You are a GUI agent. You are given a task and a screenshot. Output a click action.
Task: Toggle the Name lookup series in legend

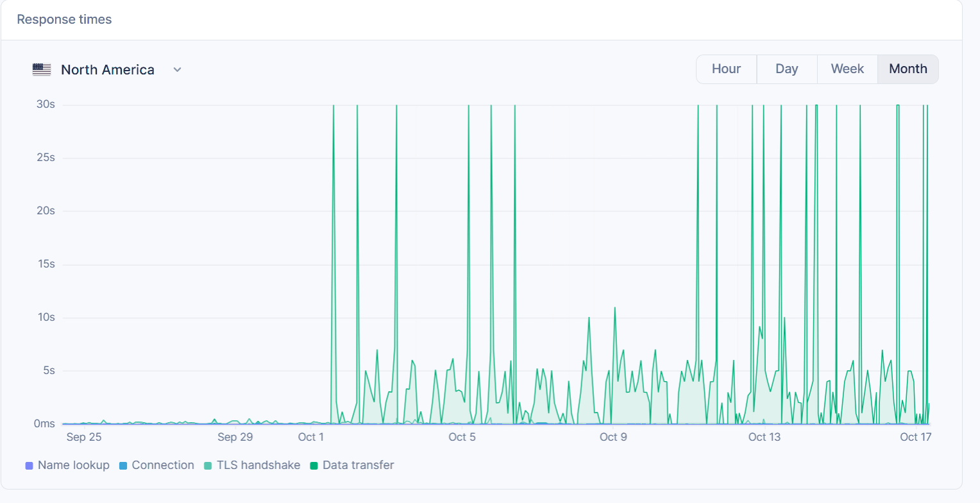[67, 465]
